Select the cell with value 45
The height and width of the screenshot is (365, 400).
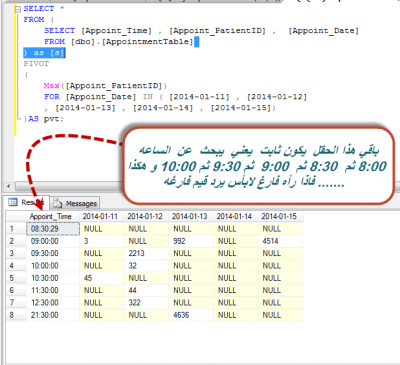102,278
